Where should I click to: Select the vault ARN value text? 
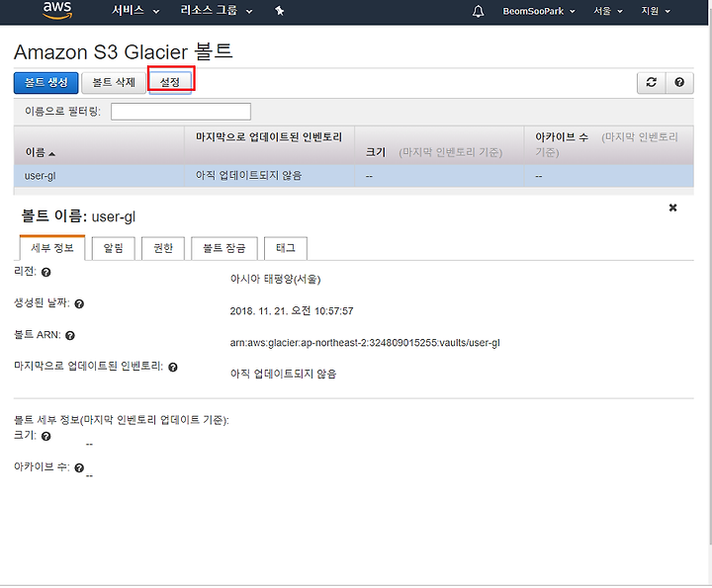(x=365, y=343)
